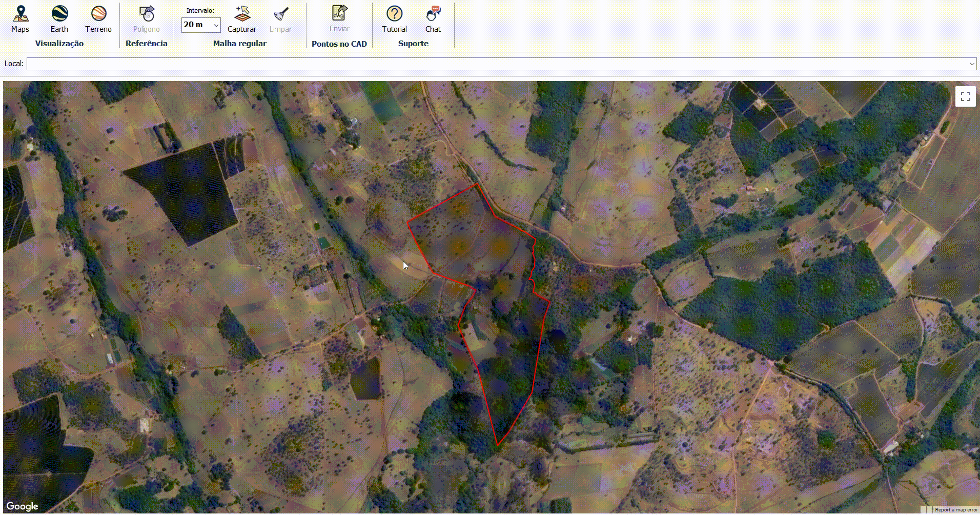Image resolution: width=980 pixels, height=515 pixels.
Task: Open the support Chat
Action: tap(433, 19)
